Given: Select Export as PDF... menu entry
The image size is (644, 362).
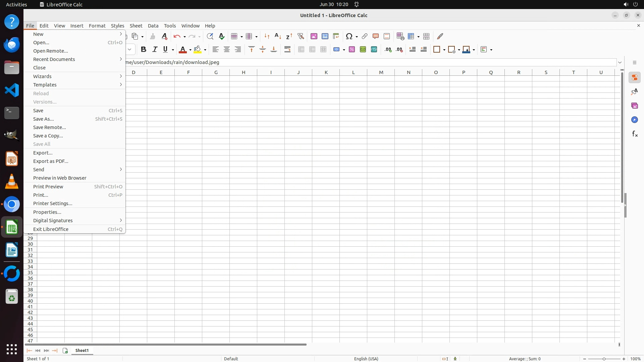Looking at the screenshot, I should pos(51,161).
